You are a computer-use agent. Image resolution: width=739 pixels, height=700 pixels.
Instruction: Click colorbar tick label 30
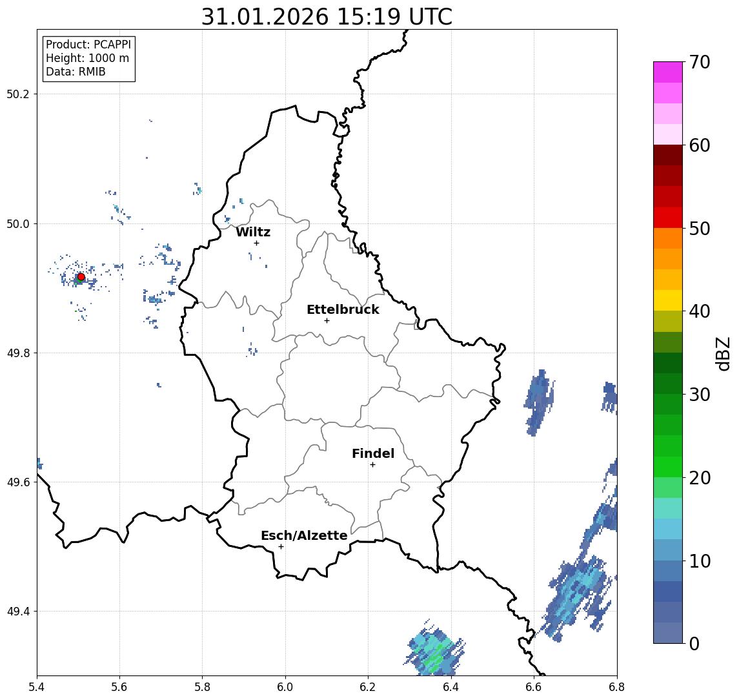tap(700, 395)
